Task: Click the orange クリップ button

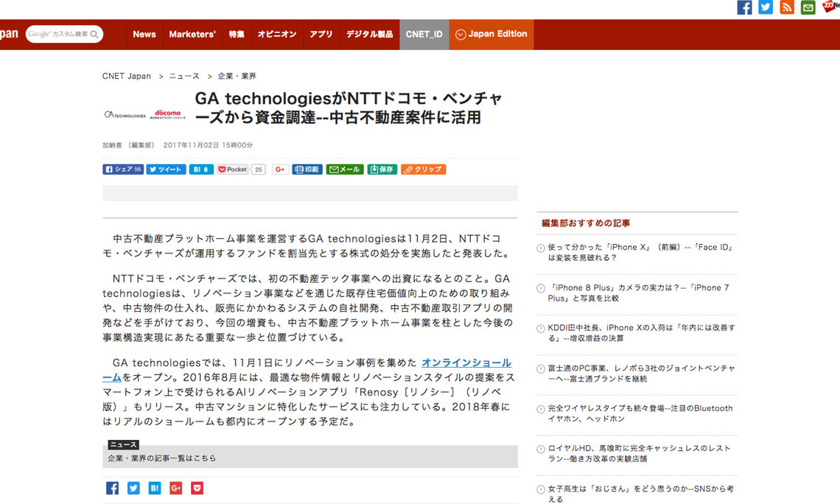Action: [424, 169]
